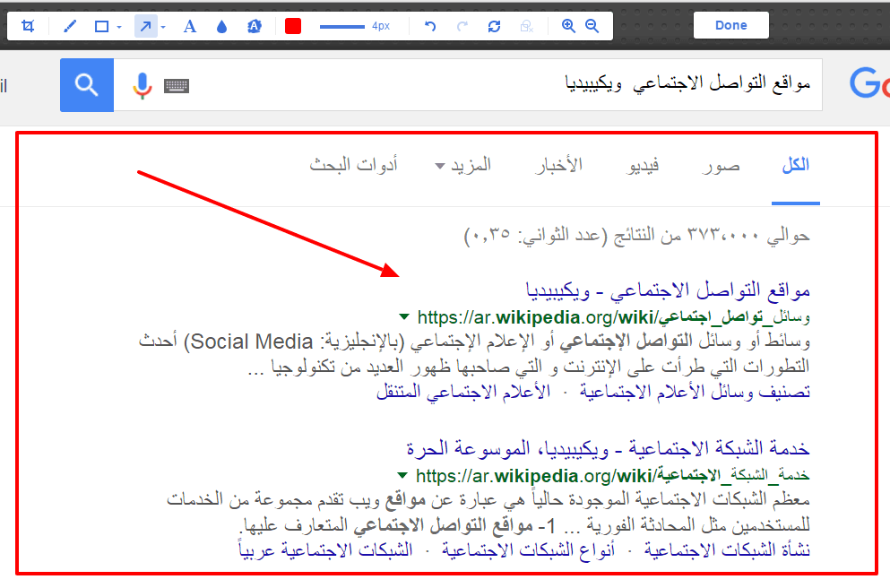The image size is (890, 588).
Task: Select the Pen drawing tool
Action: (70, 26)
